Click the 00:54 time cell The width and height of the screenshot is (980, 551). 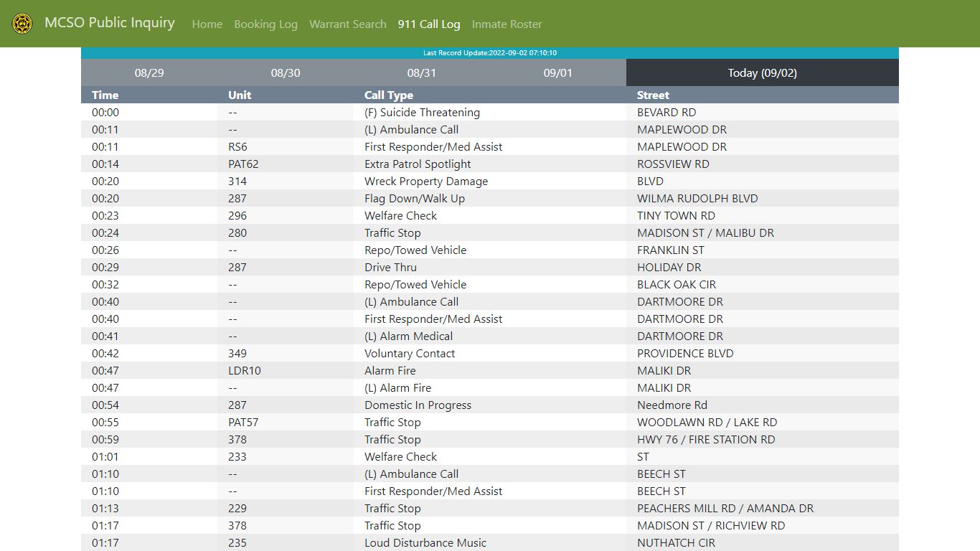(x=149, y=405)
